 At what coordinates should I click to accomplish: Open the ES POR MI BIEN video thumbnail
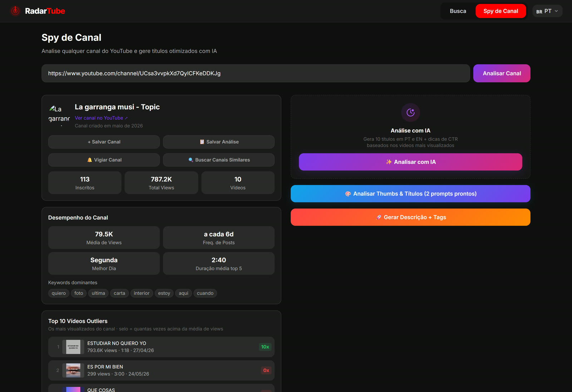(73, 371)
